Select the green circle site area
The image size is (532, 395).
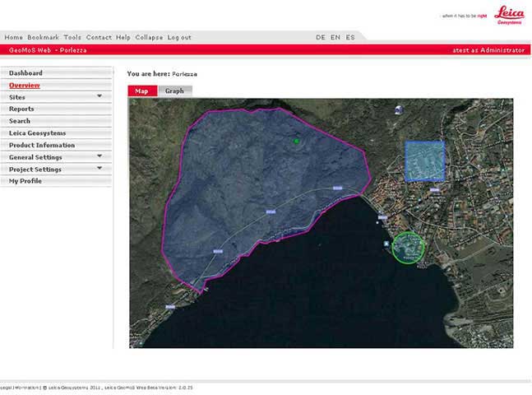pos(409,247)
